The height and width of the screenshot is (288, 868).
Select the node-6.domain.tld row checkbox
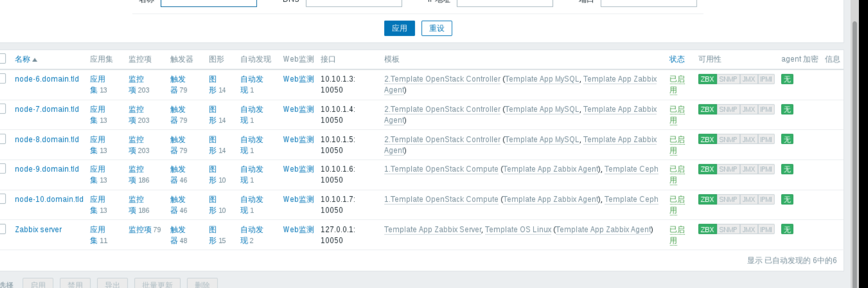[2, 78]
